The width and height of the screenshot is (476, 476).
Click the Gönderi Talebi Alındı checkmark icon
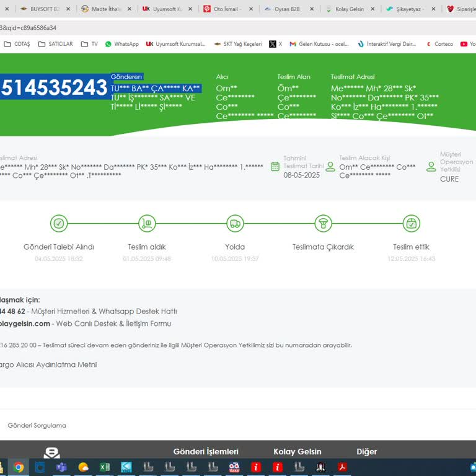(59, 223)
